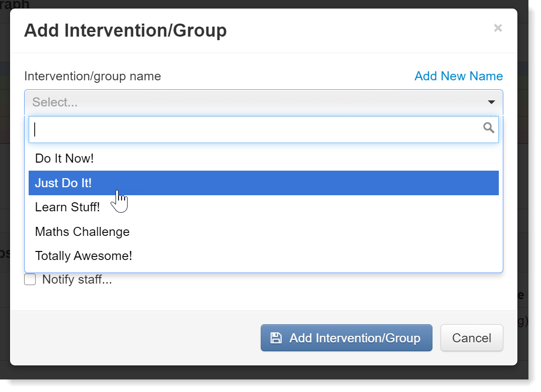541x392 pixels.
Task: Choose 'Do It Now!' from the list
Action: tap(264, 159)
